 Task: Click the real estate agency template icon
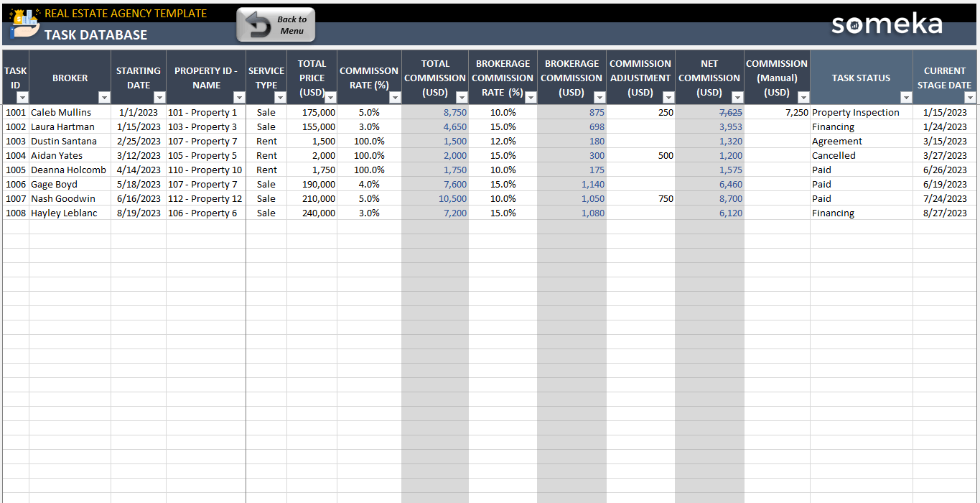22,24
